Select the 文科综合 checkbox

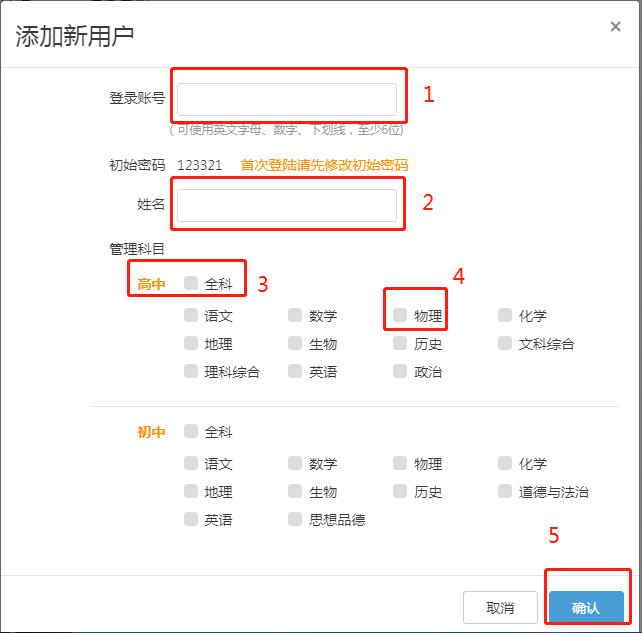(505, 344)
